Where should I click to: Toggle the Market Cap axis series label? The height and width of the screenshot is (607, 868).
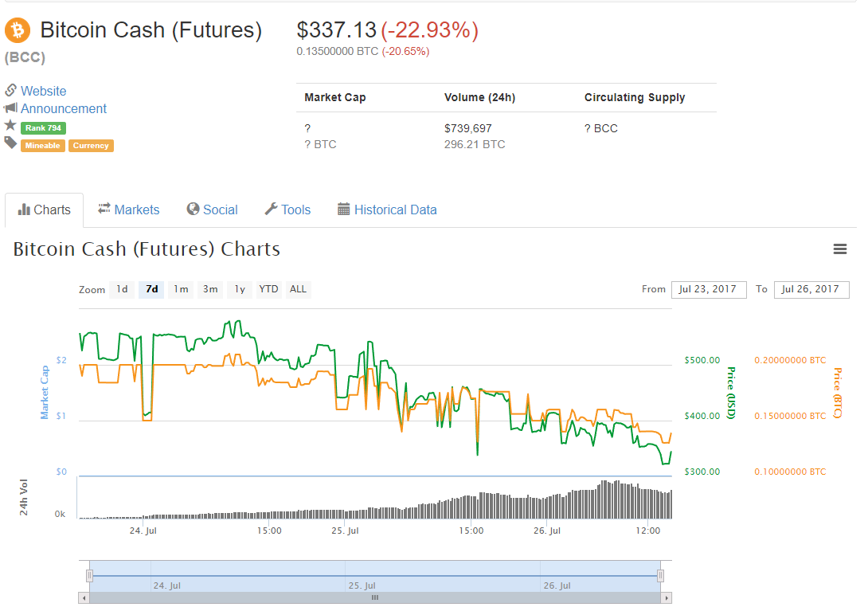pyautogui.click(x=45, y=392)
